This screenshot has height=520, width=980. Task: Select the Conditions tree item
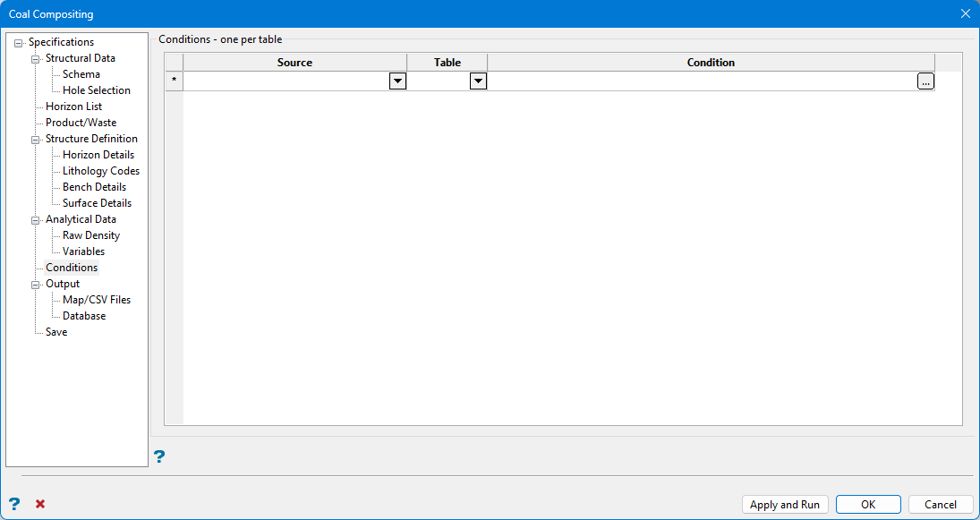[72, 268]
